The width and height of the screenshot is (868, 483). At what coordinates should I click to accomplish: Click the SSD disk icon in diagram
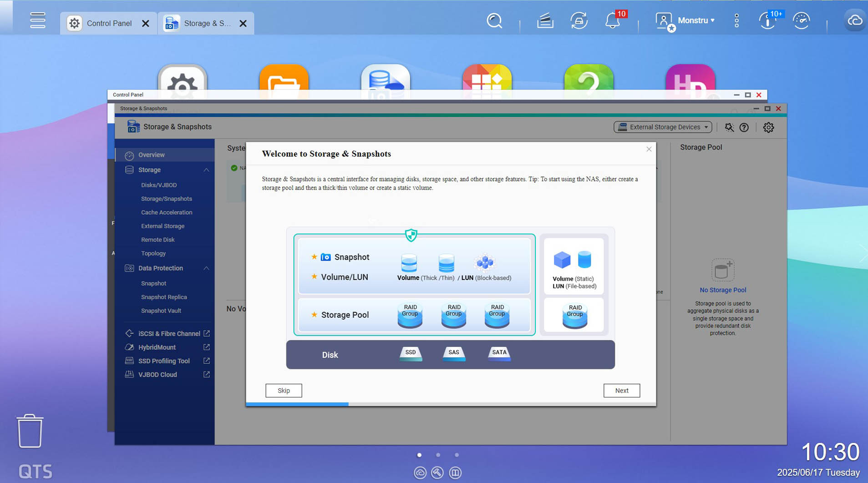tap(411, 354)
